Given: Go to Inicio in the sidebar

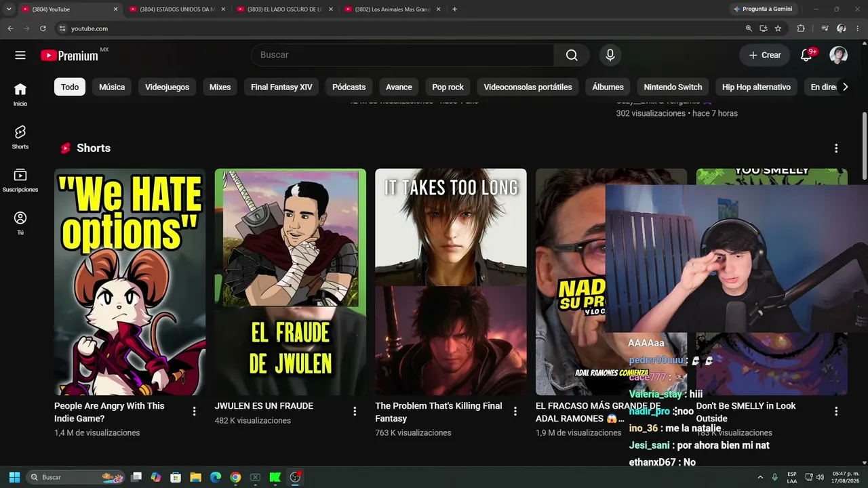Looking at the screenshot, I should tap(20, 94).
